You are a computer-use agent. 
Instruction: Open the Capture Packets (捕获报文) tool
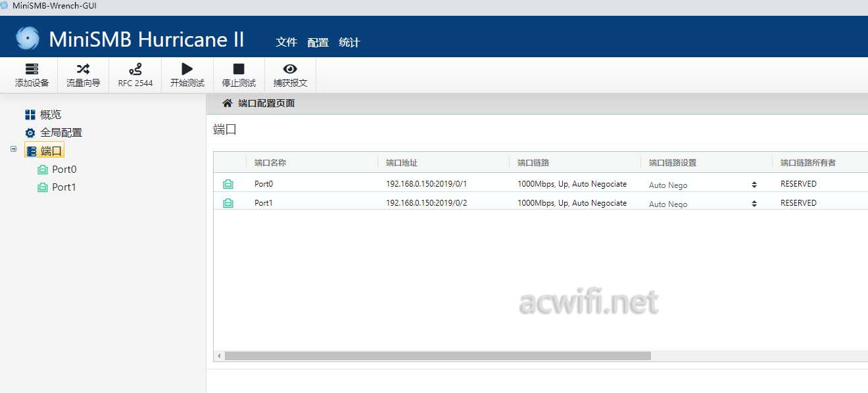[x=290, y=76]
